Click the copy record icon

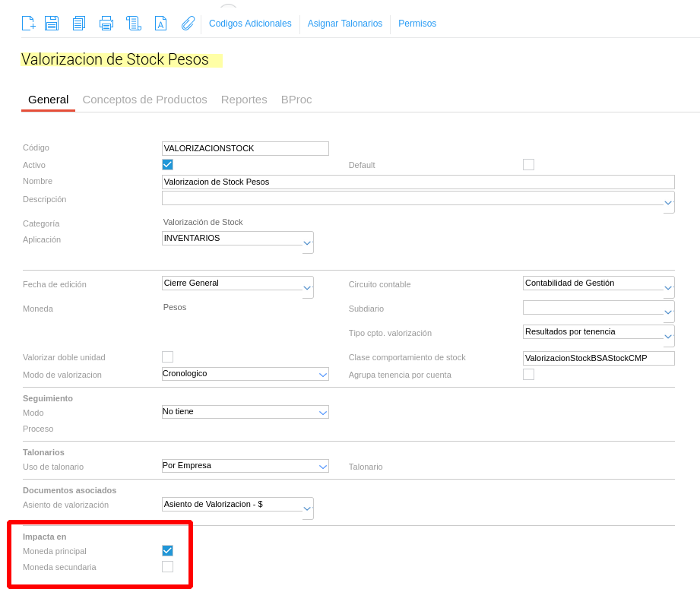tap(78, 24)
